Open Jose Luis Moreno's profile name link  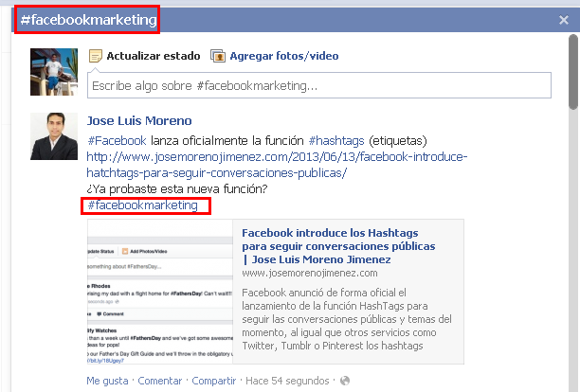(139, 121)
